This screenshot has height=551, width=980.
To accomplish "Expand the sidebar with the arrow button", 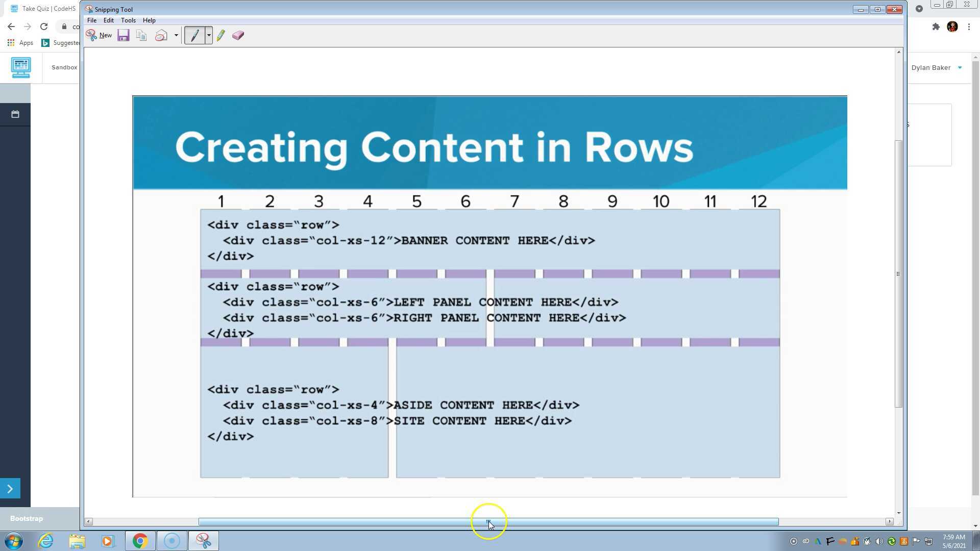I will (x=10, y=488).
